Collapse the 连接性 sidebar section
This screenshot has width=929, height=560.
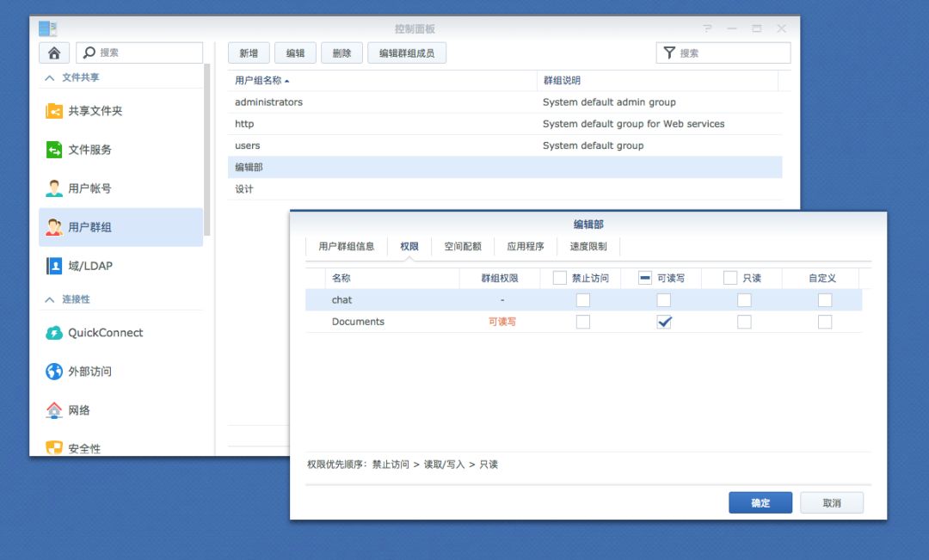[50, 299]
